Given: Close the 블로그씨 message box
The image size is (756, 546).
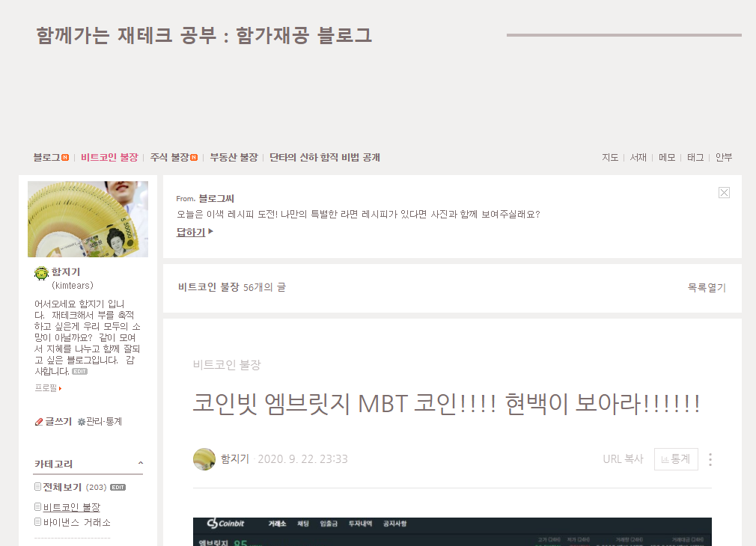Looking at the screenshot, I should 724,193.
